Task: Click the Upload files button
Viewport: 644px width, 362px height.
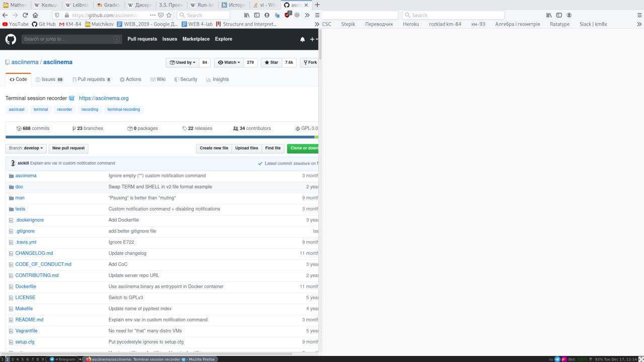Action: point(247,148)
